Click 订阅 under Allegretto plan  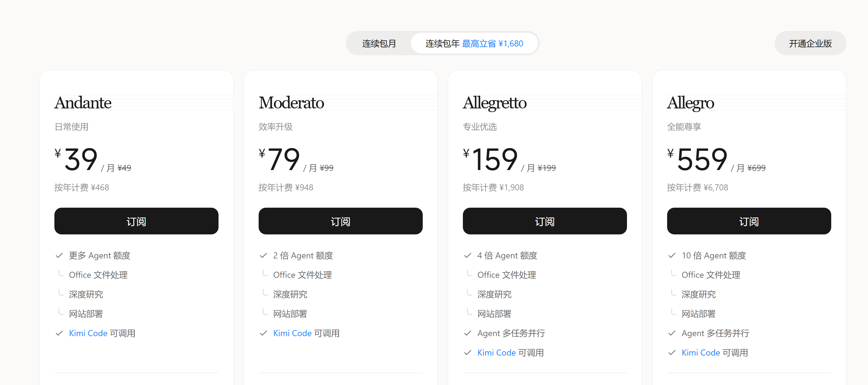point(545,221)
